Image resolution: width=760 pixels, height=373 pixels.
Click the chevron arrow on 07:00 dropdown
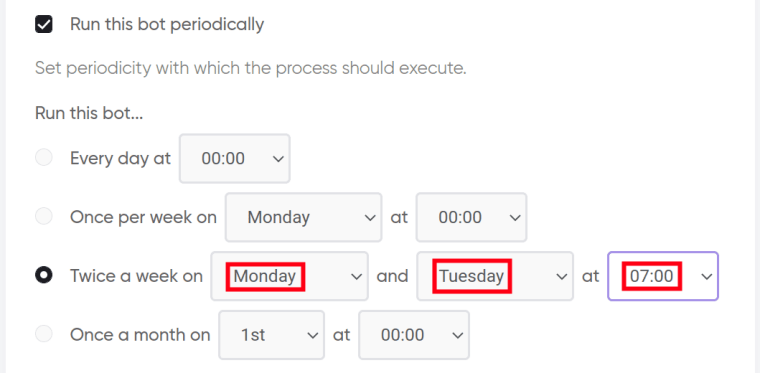point(707,277)
